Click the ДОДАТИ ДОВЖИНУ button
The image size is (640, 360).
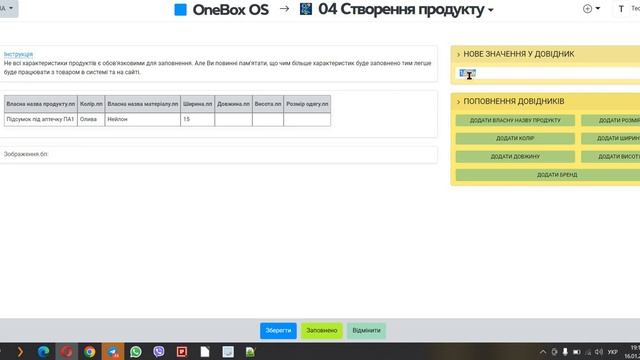[515, 156]
